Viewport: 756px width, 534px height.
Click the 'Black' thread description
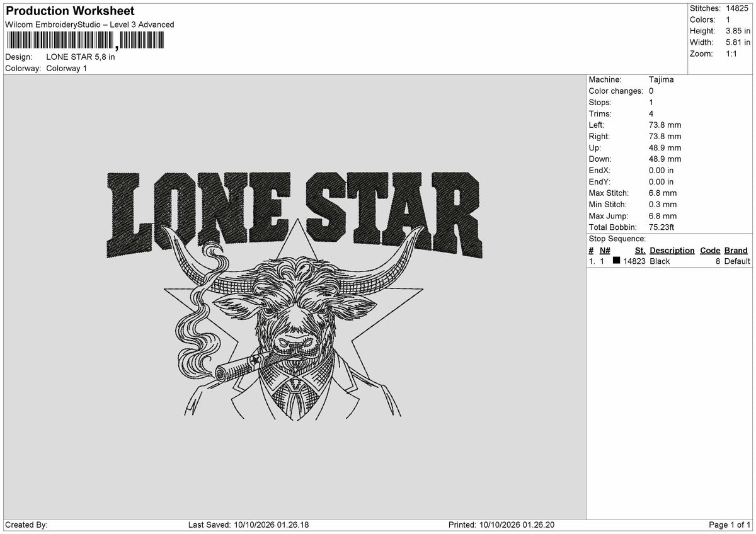point(660,261)
